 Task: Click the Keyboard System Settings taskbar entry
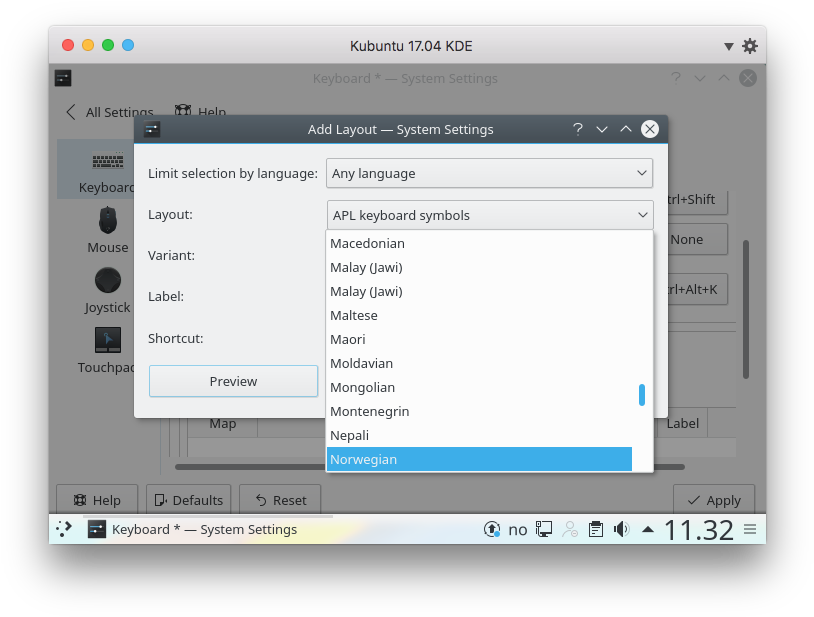(193, 530)
